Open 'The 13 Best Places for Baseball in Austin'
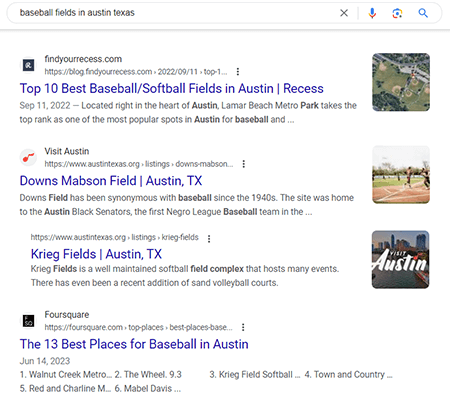The image size is (450, 400). pyautogui.click(x=134, y=344)
